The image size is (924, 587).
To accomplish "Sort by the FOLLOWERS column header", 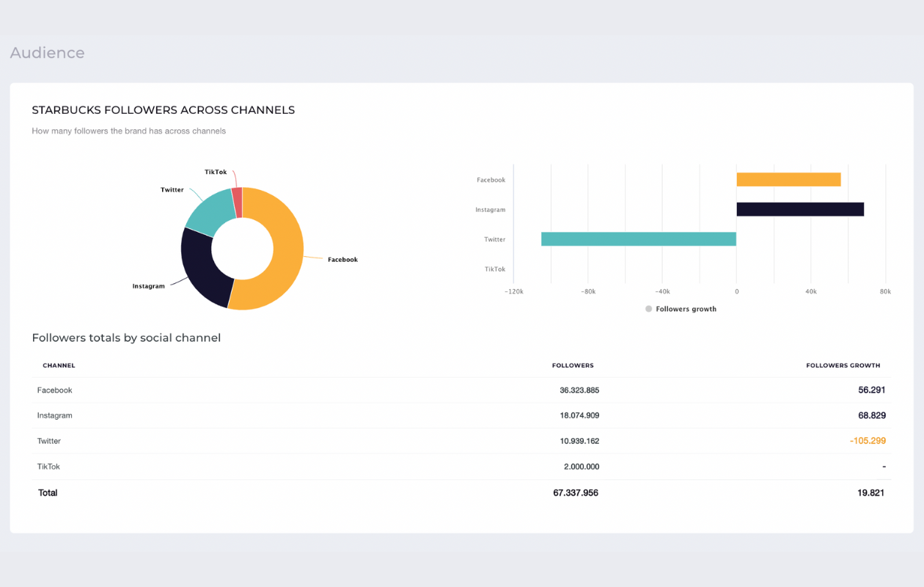I will (573, 365).
